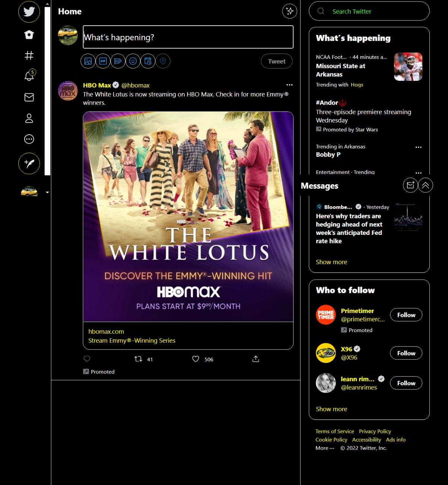Schedule the tweet with calendar icon
This screenshot has height=485, width=448.
[148, 61]
